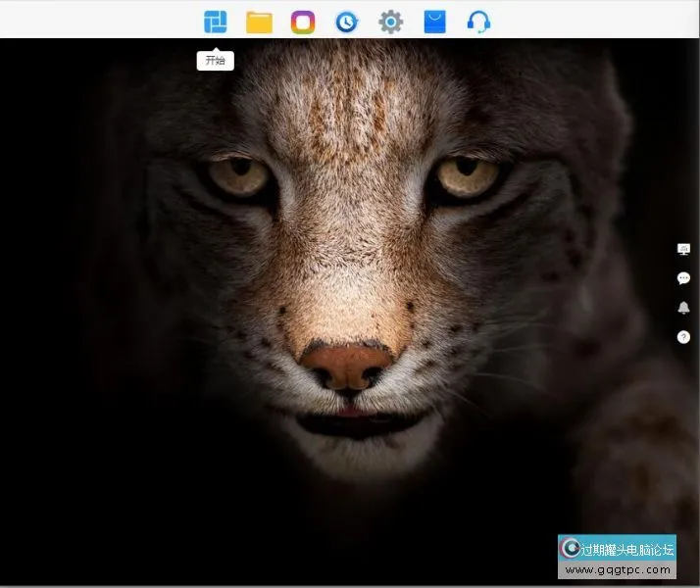Open help with the question mark icon
The width and height of the screenshot is (700, 588).
pos(683,337)
